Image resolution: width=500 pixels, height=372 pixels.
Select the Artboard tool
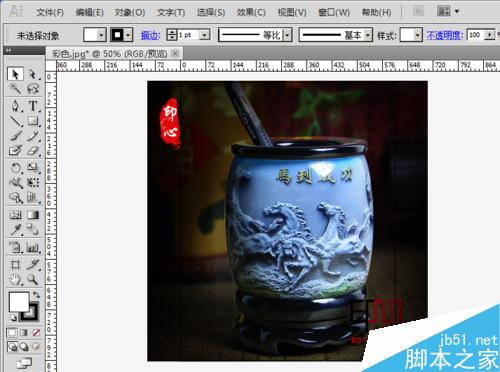click(15, 264)
